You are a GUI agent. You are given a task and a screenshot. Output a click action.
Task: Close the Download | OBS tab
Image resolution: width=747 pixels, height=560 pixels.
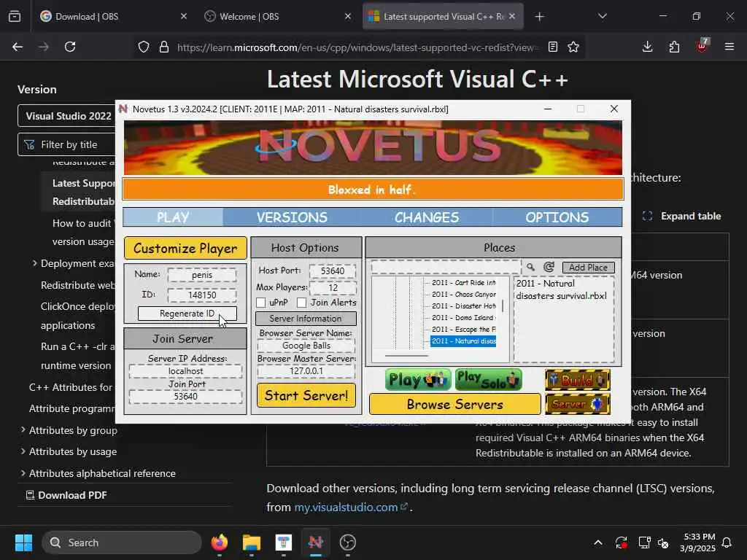pyautogui.click(x=184, y=16)
